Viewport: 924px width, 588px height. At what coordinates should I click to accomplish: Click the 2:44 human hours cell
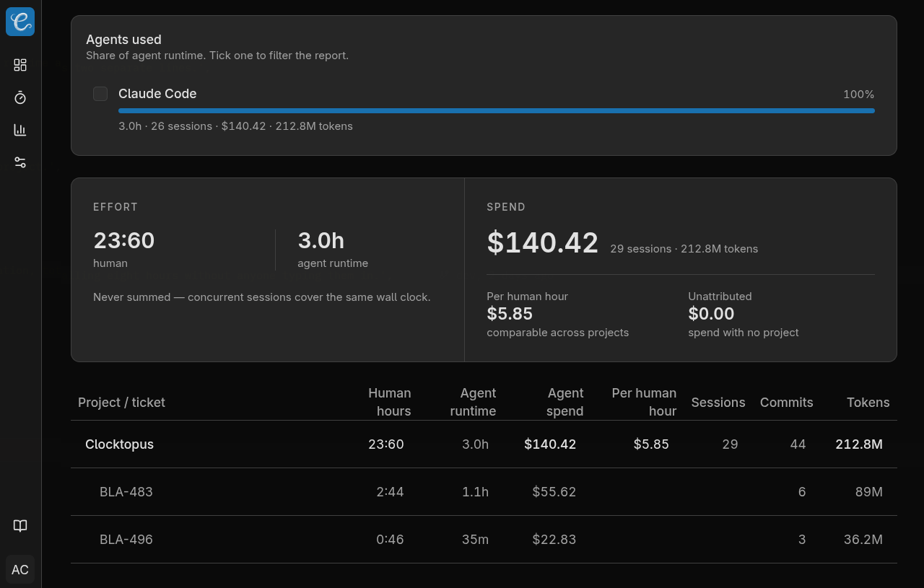coord(390,492)
